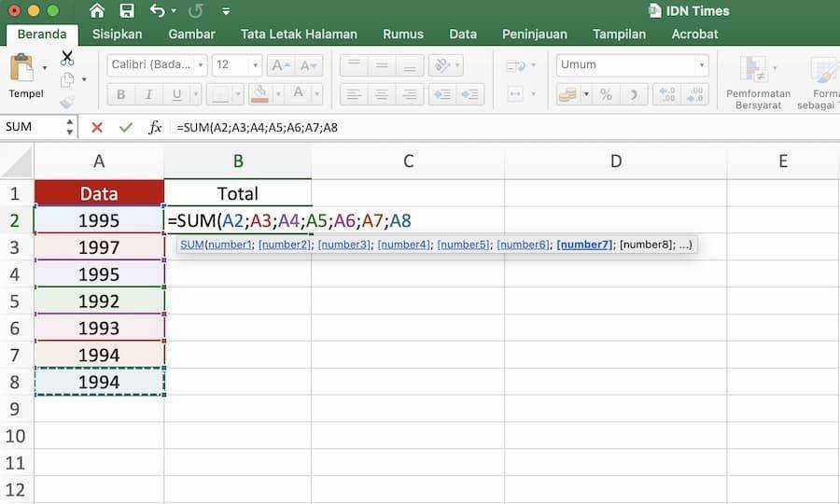Viewport: 840px width, 504px height.
Task: Redo the last action
Action: [x=196, y=10]
